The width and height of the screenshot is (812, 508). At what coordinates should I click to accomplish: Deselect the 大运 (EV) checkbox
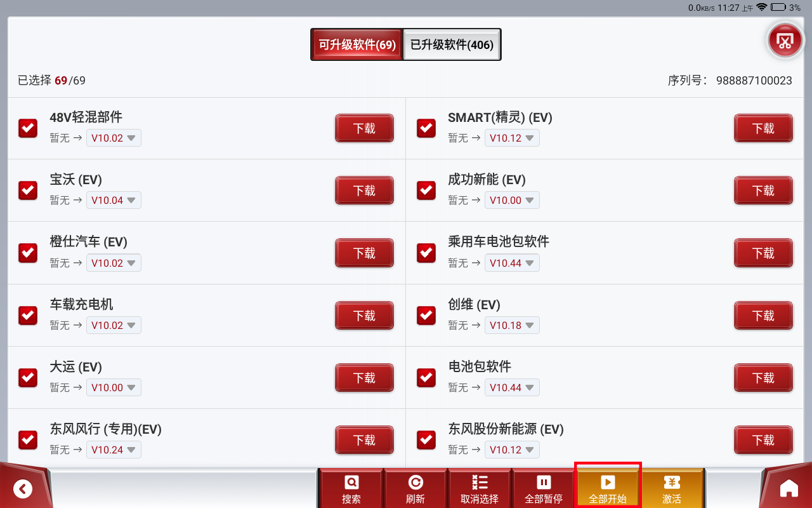[x=28, y=378]
